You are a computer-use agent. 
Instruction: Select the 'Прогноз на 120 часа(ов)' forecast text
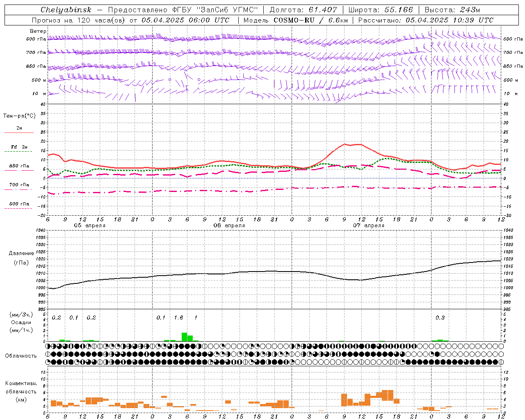pos(79,20)
